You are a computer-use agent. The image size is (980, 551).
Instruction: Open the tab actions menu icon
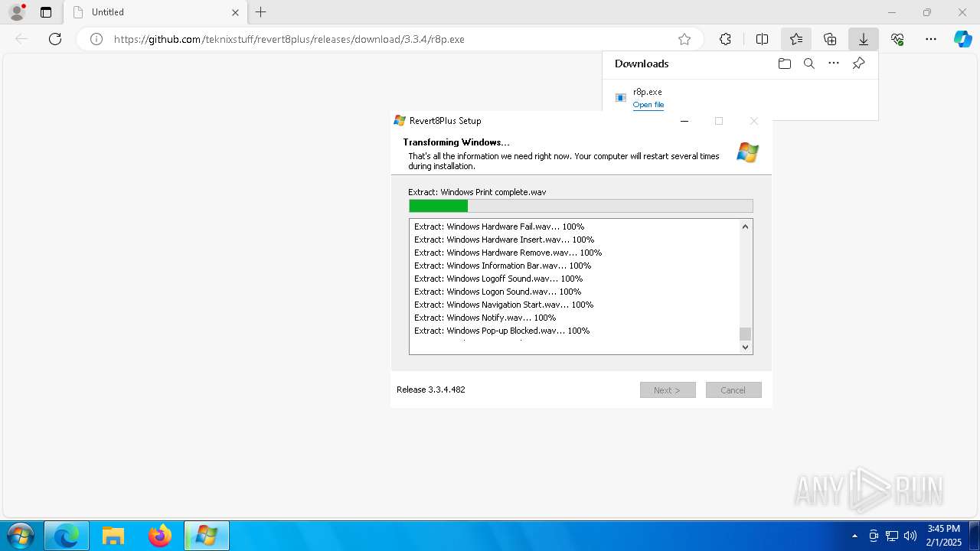46,12
